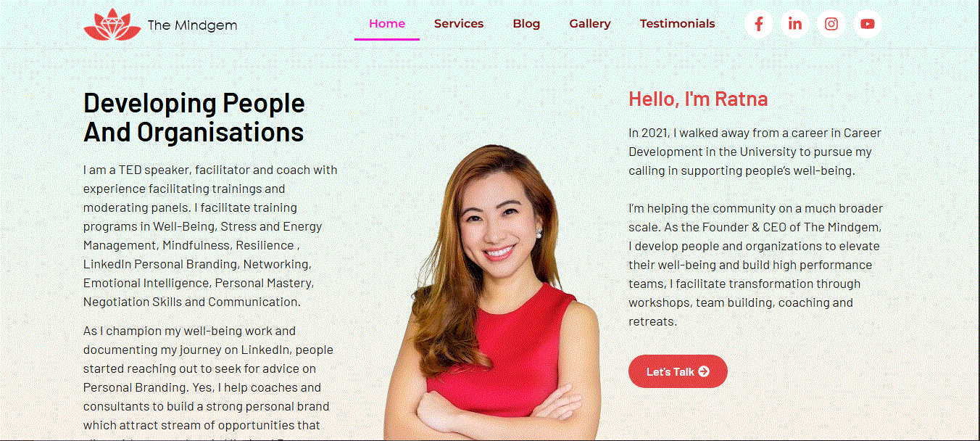The image size is (980, 441).
Task: Go to the Blog page
Action: [x=526, y=23]
